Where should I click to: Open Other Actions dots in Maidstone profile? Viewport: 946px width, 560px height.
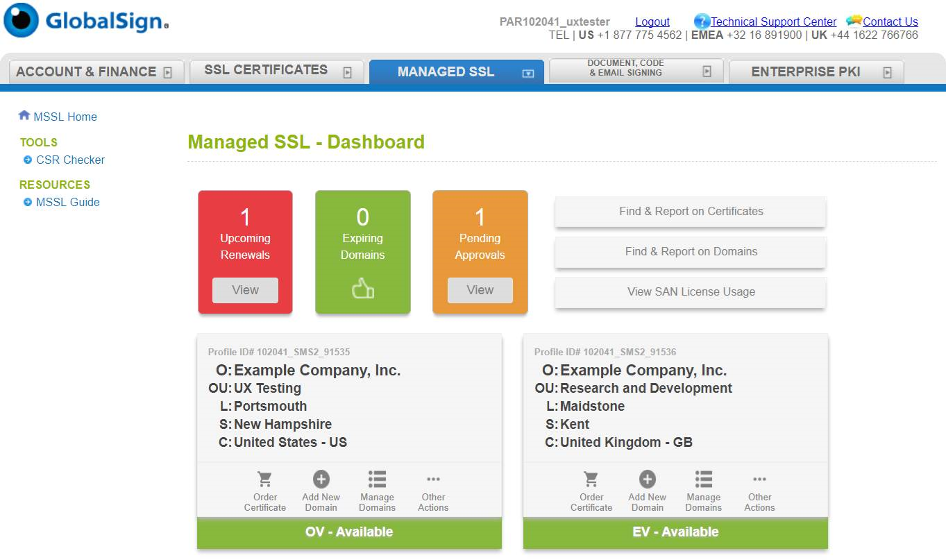click(x=759, y=480)
